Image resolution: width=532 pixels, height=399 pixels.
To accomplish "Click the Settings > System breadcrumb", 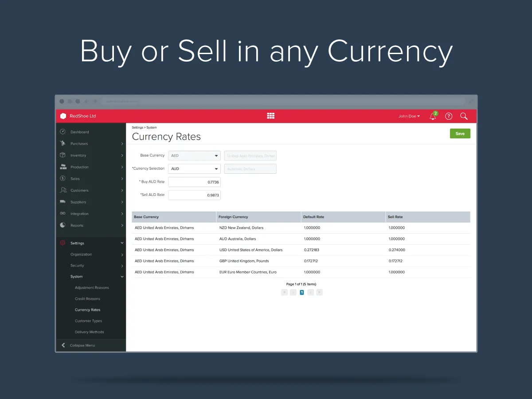I will point(144,128).
